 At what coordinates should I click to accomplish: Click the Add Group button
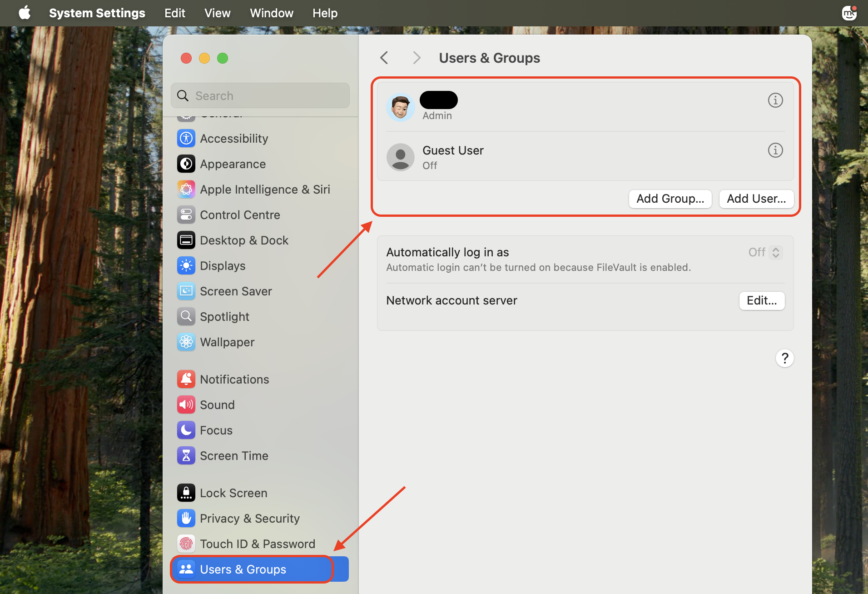[670, 199]
